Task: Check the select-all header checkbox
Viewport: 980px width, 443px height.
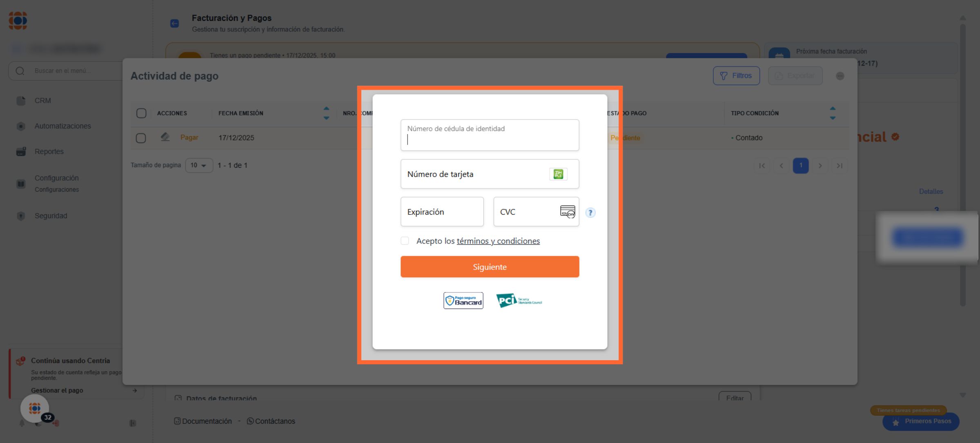Action: pyautogui.click(x=141, y=113)
